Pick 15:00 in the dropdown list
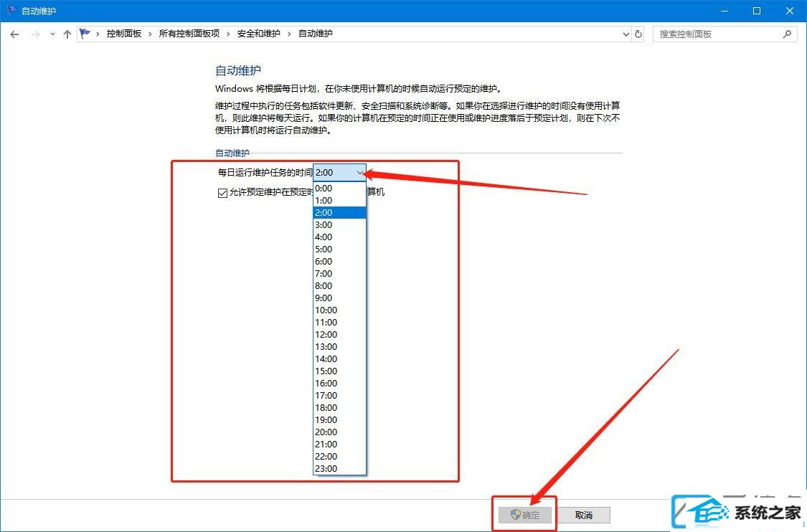This screenshot has height=532, width=807. click(x=340, y=371)
